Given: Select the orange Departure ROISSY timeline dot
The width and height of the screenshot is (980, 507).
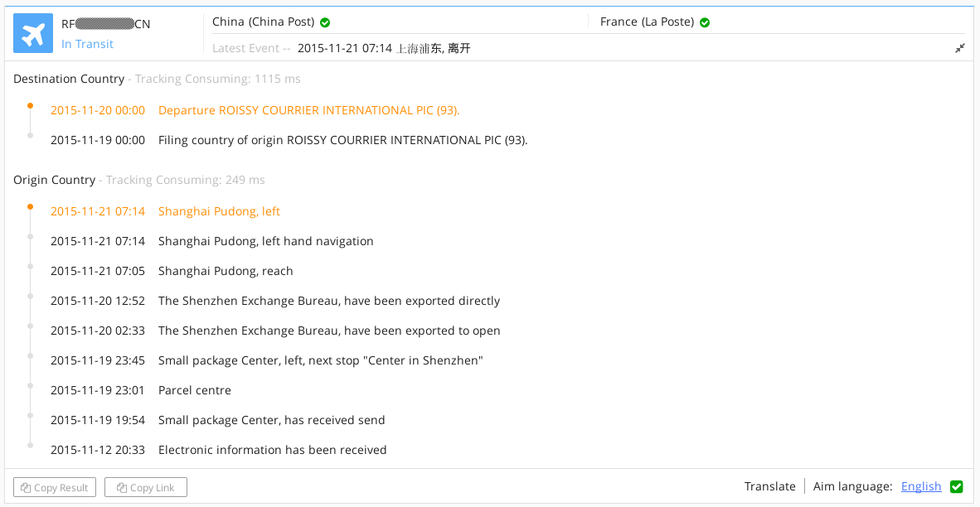Looking at the screenshot, I should pos(31,106).
